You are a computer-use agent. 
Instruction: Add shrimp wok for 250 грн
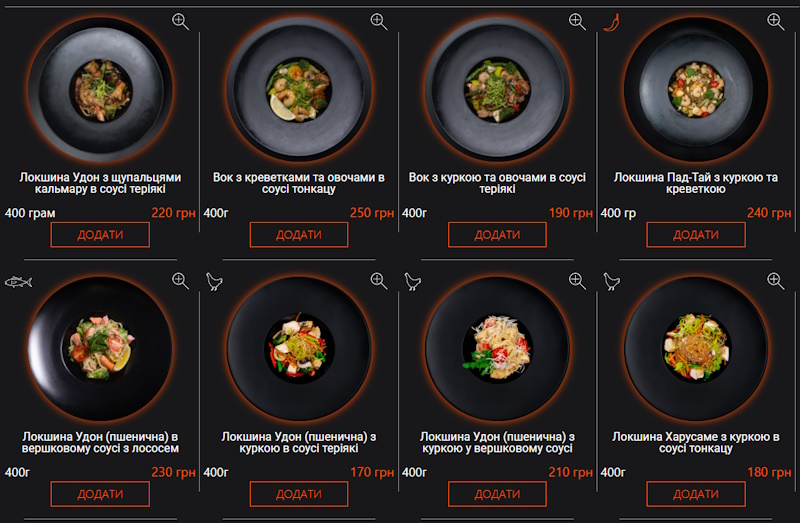coord(299,235)
